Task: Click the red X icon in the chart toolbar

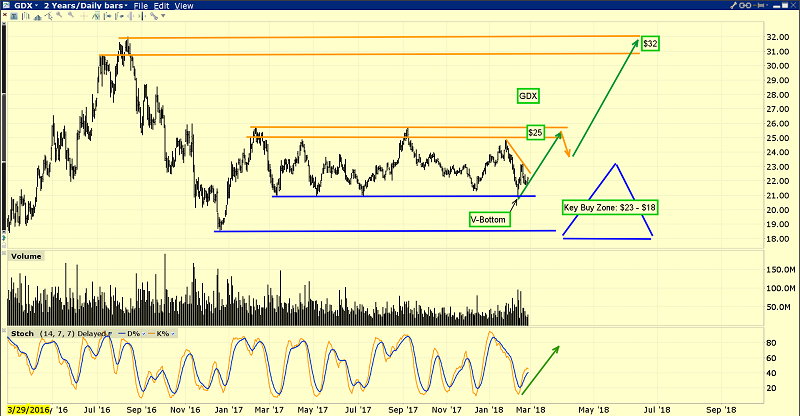Action: pyautogui.click(x=5, y=15)
